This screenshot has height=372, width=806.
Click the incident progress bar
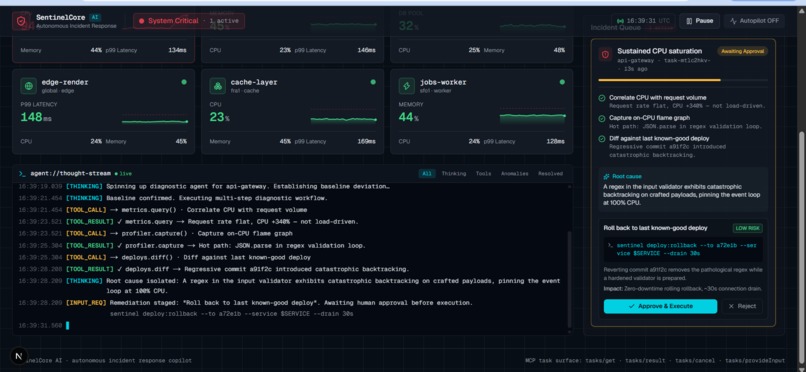pyautogui.click(x=683, y=80)
